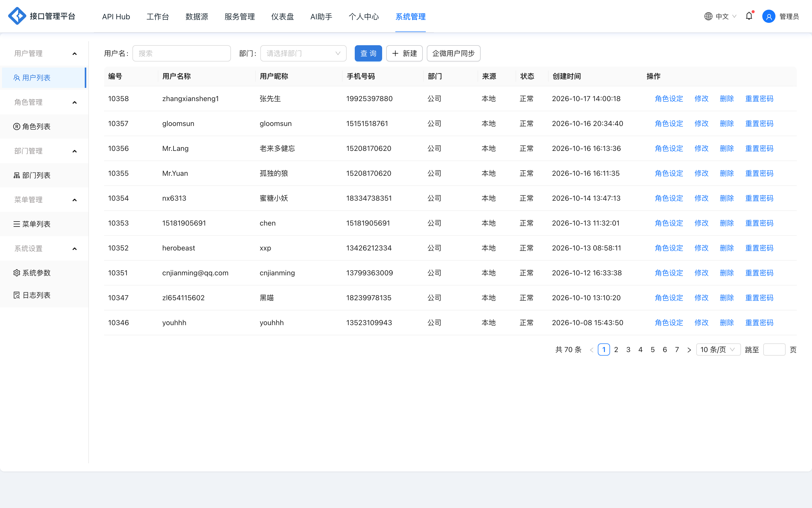Open the 数据源 top menu
The width and height of the screenshot is (812, 508).
[x=197, y=17]
